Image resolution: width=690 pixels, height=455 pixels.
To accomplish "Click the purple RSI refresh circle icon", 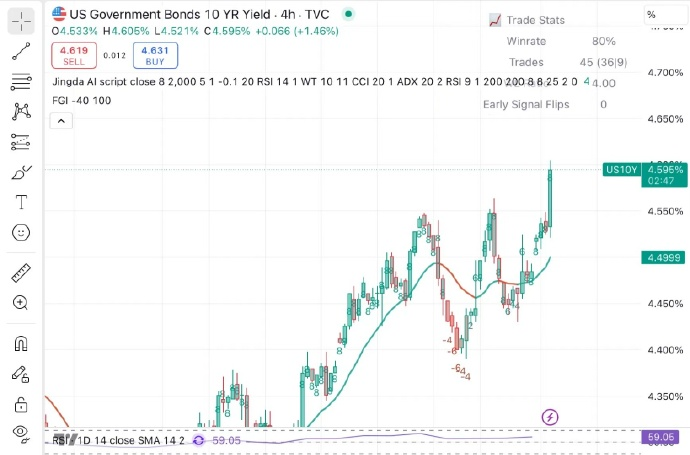I will 198,440.
